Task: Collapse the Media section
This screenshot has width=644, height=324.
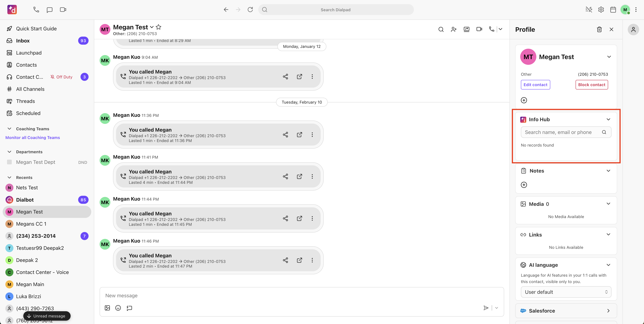Action: pos(608,204)
